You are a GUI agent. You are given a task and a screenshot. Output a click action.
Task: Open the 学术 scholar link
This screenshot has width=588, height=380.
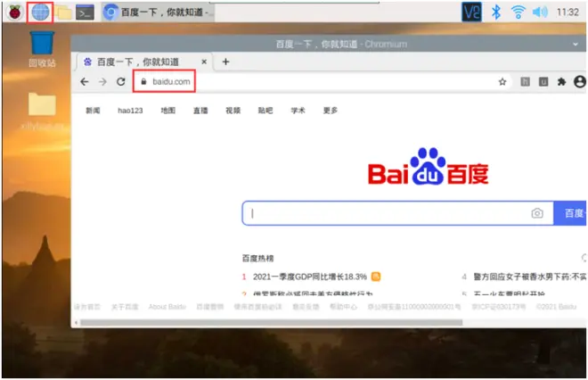click(x=298, y=111)
